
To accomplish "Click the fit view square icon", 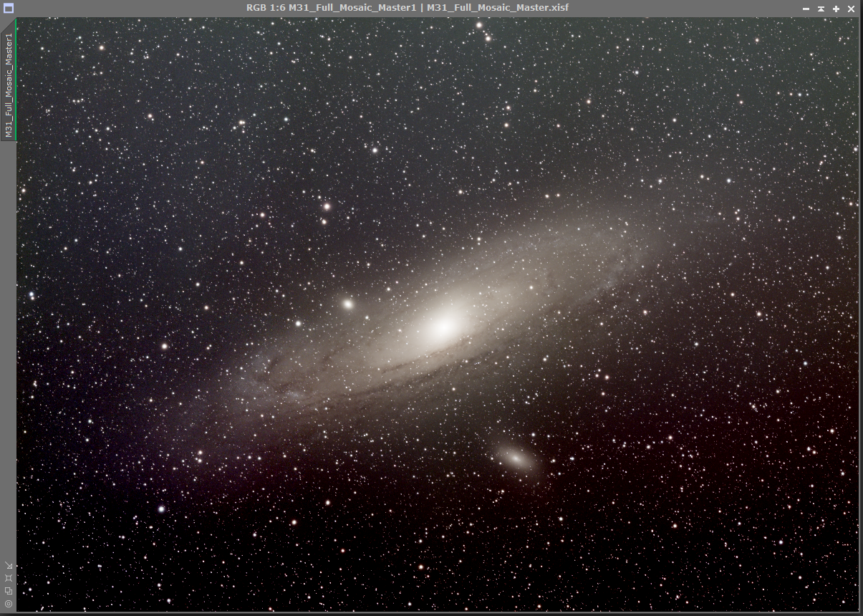I will pyautogui.click(x=9, y=578).
